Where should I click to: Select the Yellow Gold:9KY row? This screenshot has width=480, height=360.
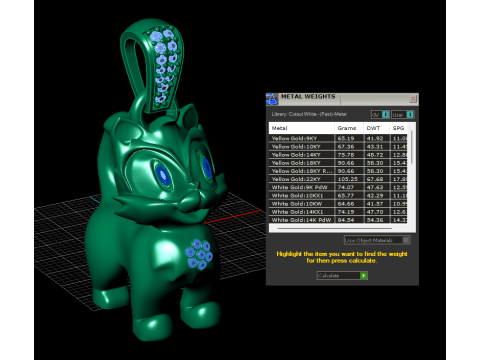click(338, 138)
